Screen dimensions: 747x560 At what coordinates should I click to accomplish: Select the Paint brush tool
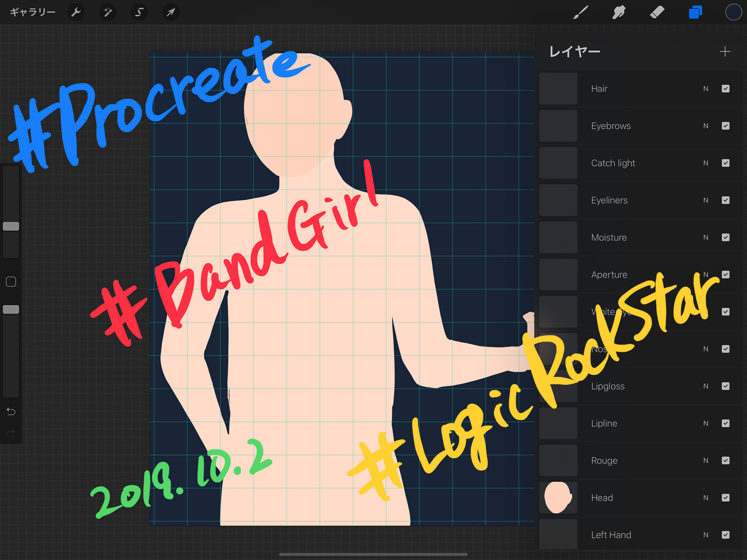pos(580,12)
